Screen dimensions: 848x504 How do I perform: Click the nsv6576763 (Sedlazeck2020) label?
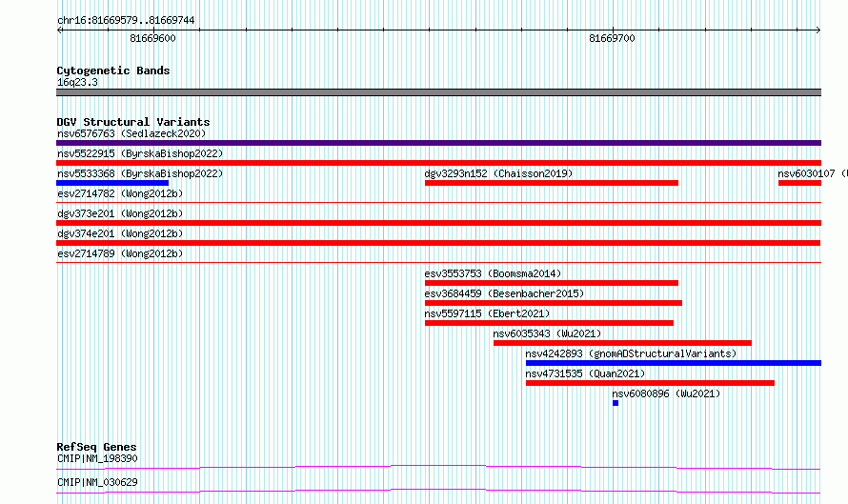click(x=131, y=133)
